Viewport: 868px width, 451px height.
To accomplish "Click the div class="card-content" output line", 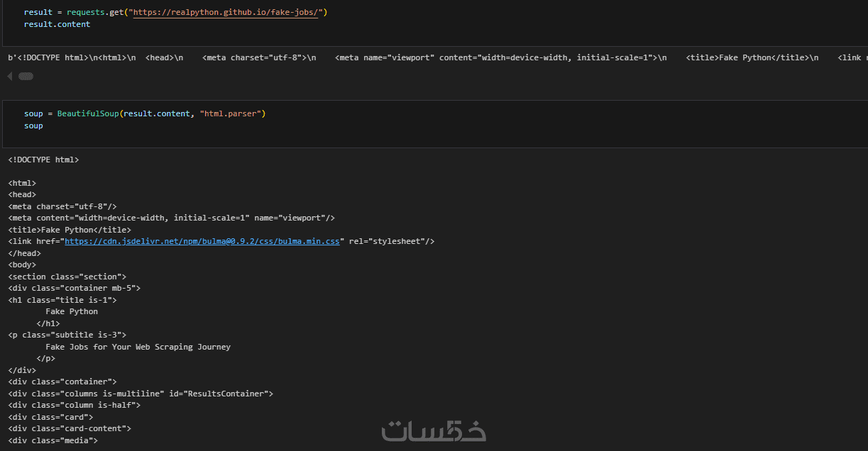I will click(70, 428).
